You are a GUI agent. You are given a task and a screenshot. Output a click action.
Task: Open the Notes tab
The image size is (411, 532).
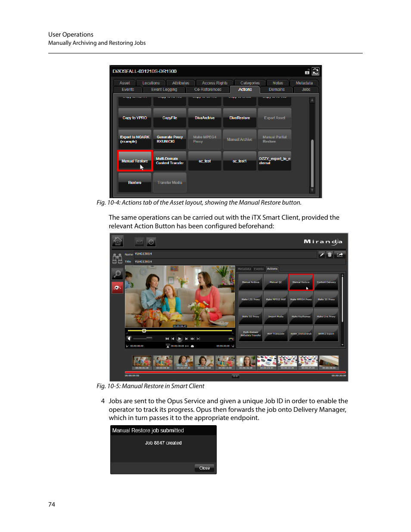tap(278, 83)
